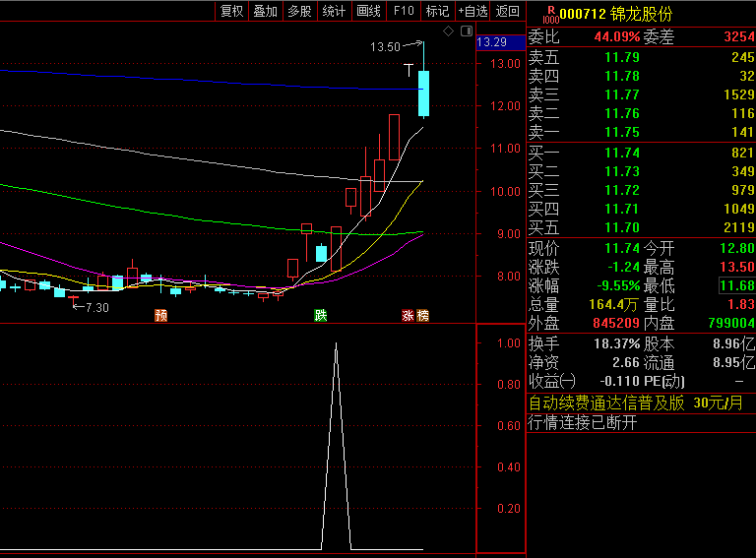This screenshot has height=558, width=756.
Task: Click the 换手 value 18.37%
Action: click(616, 344)
